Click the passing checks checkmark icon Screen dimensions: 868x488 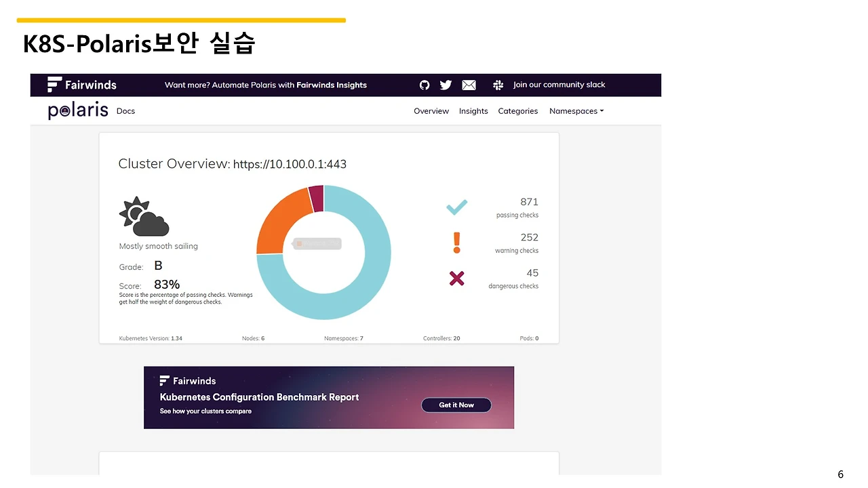coord(456,207)
